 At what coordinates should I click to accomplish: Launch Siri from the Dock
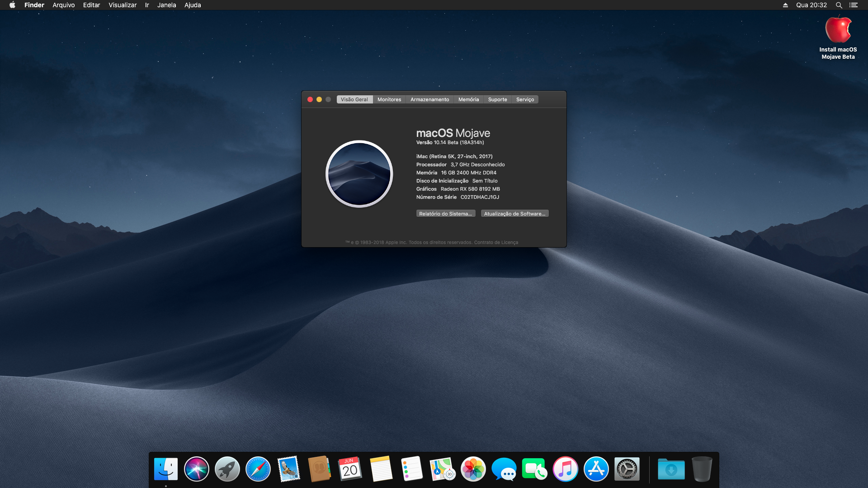click(x=197, y=469)
